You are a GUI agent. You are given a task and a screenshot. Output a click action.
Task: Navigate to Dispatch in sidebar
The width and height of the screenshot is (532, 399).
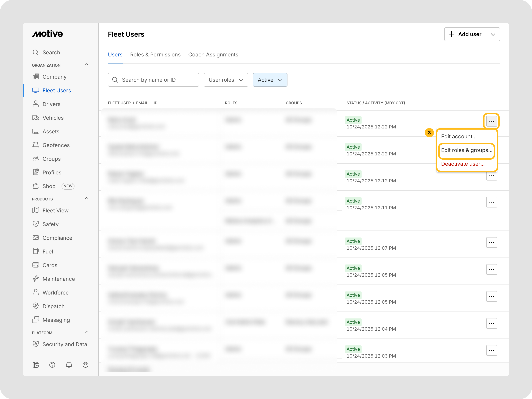pyautogui.click(x=53, y=306)
